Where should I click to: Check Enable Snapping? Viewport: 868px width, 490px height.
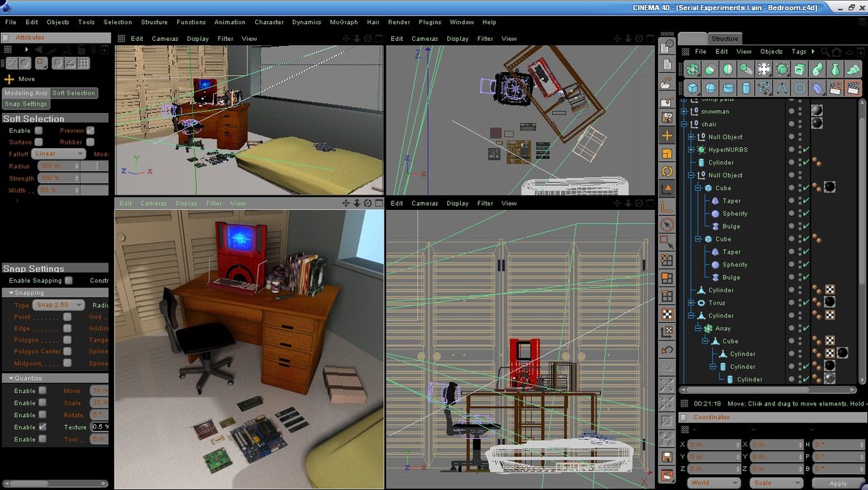tap(69, 280)
